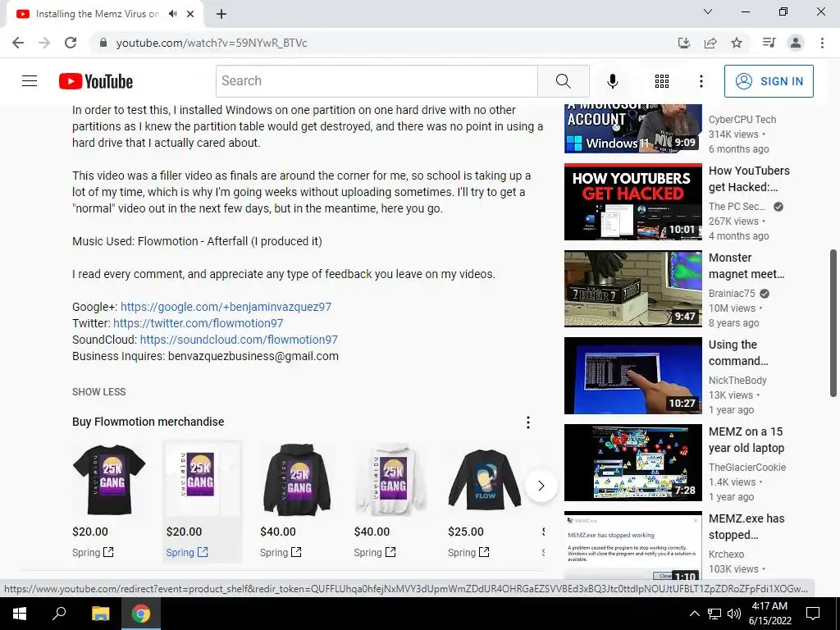Click the Chrome icon in the taskbar
Screen dimensions: 840x630
tap(141, 614)
